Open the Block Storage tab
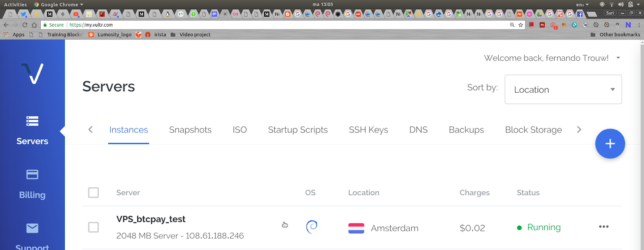Screen dimensions: 644x250 (x=534, y=130)
